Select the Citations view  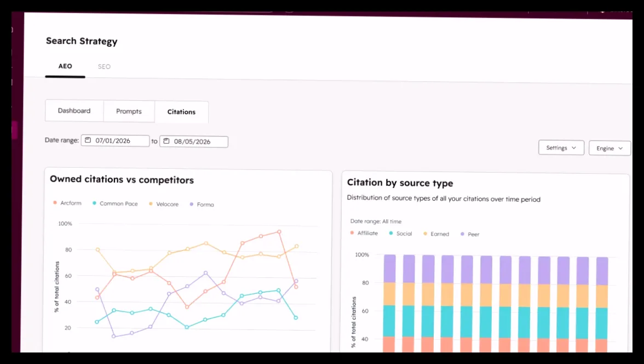coord(182,112)
